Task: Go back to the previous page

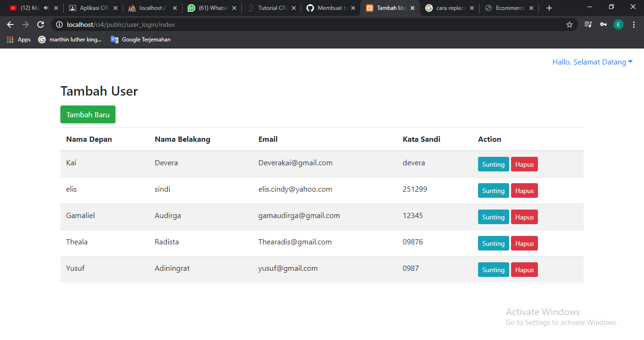Action: click(10, 24)
